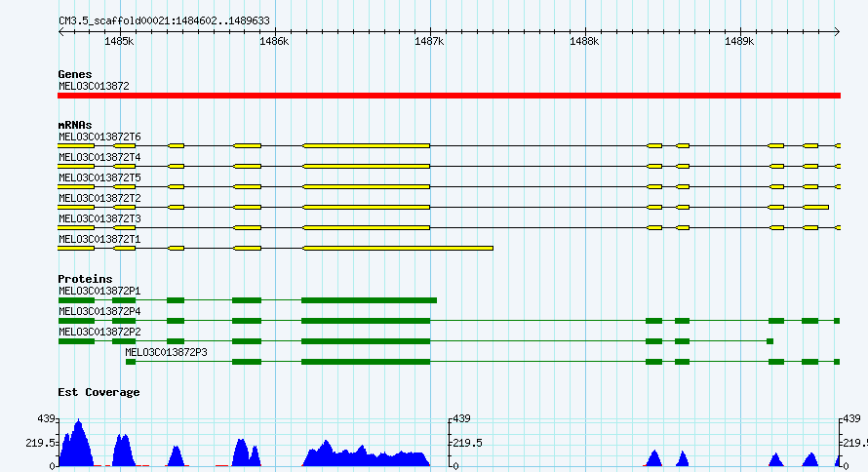Click the 1489k ruler label
Screen dimensions: 868x472
point(739,42)
